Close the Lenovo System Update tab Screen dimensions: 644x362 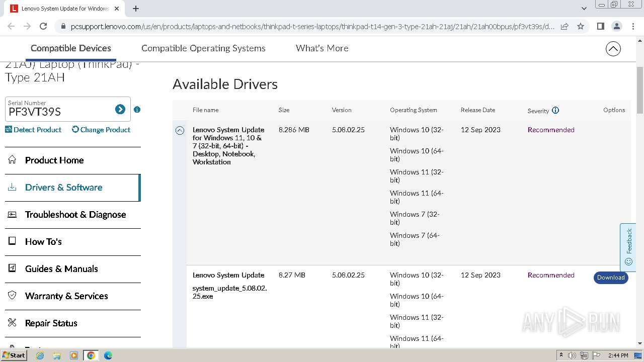[x=117, y=9]
